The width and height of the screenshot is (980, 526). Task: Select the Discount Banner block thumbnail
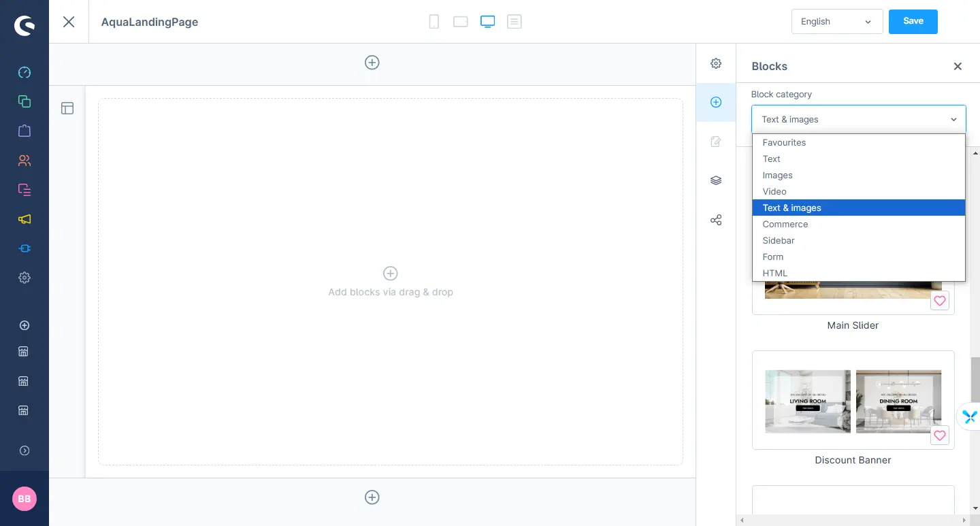(853, 401)
